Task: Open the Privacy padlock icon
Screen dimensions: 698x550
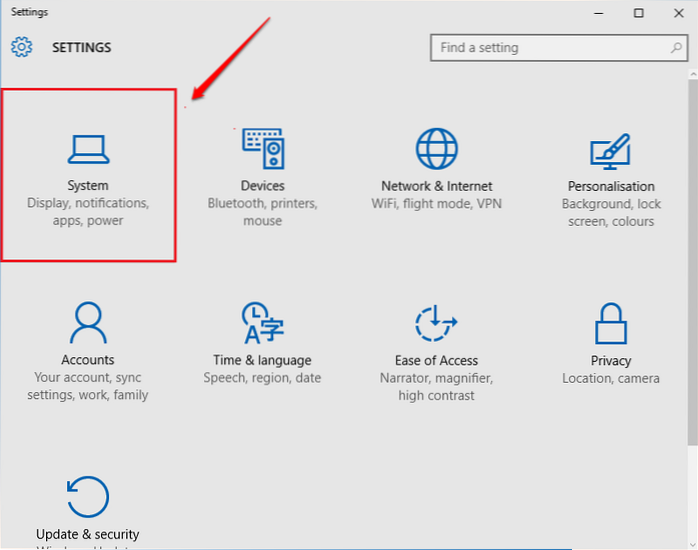Action: 610,323
